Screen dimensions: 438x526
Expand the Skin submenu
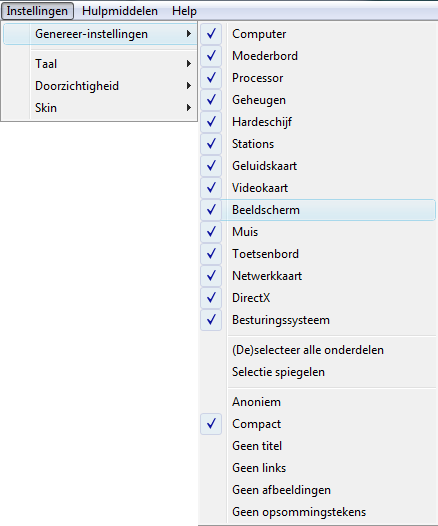[x=100, y=108]
